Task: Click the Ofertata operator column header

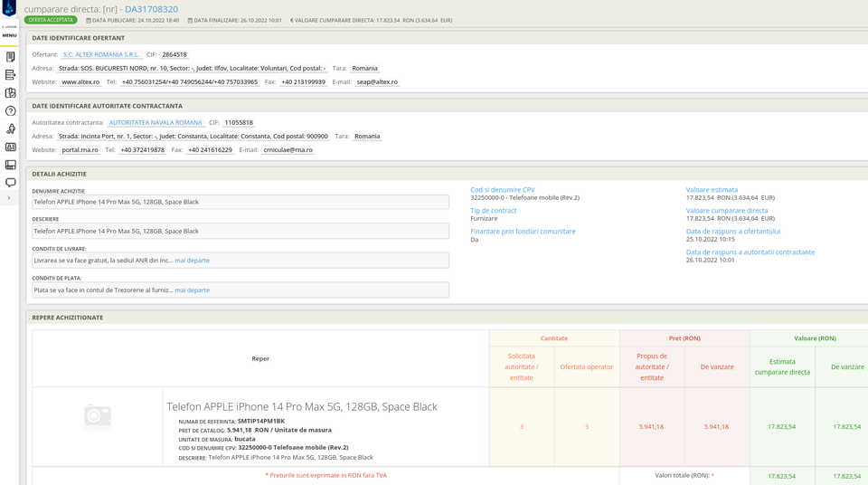Action: (587, 367)
